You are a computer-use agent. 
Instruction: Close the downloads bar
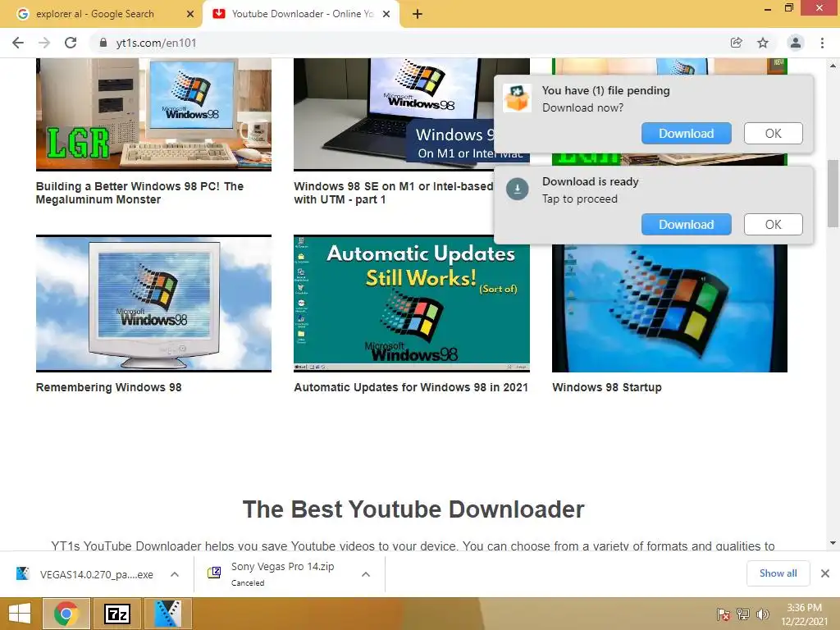(x=825, y=573)
